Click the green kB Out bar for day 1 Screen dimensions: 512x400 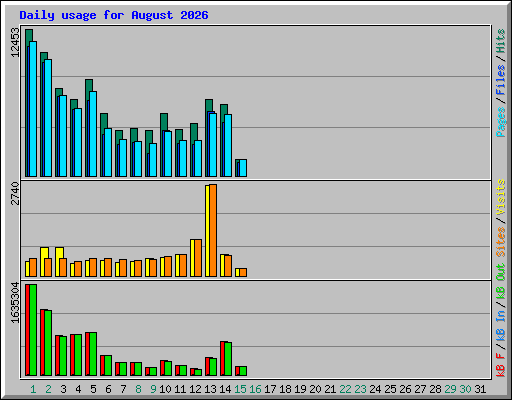tap(33, 330)
